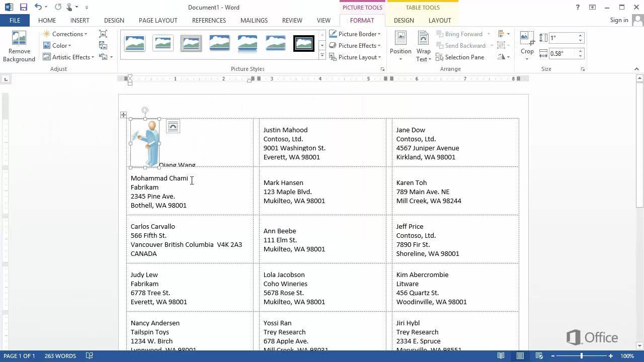Click the Undo arrow icon

pos(38,7)
